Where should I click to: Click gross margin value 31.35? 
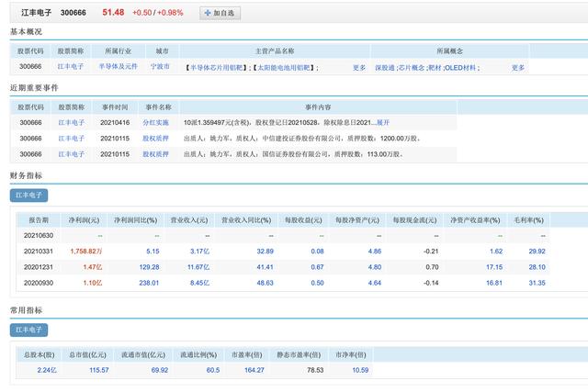(x=537, y=283)
